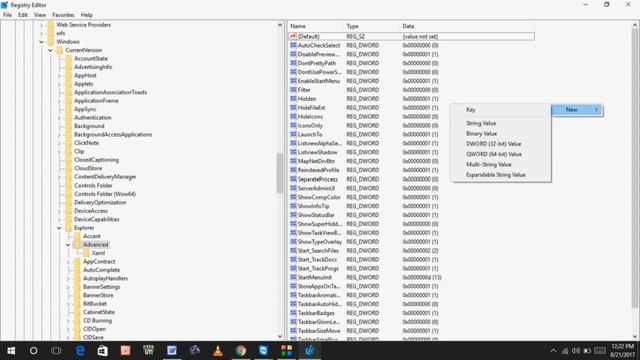Open the Favorites menu
Image resolution: width=640 pixels, height=360 pixels.
63,15
